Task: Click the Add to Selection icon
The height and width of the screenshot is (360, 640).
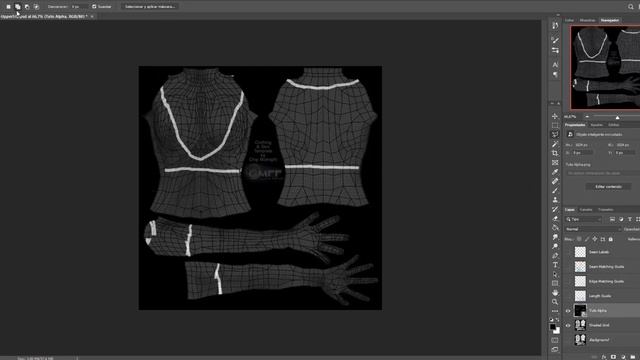Action: pyautogui.click(x=18, y=7)
